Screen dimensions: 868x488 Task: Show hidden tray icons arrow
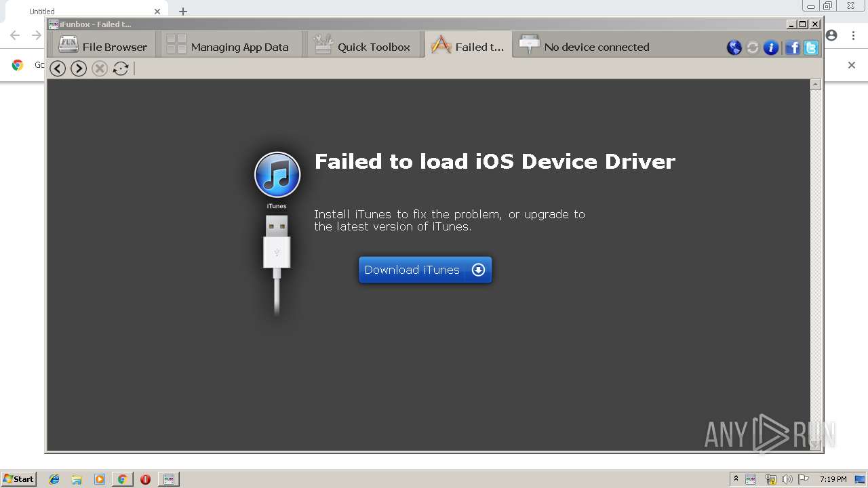pos(736,479)
